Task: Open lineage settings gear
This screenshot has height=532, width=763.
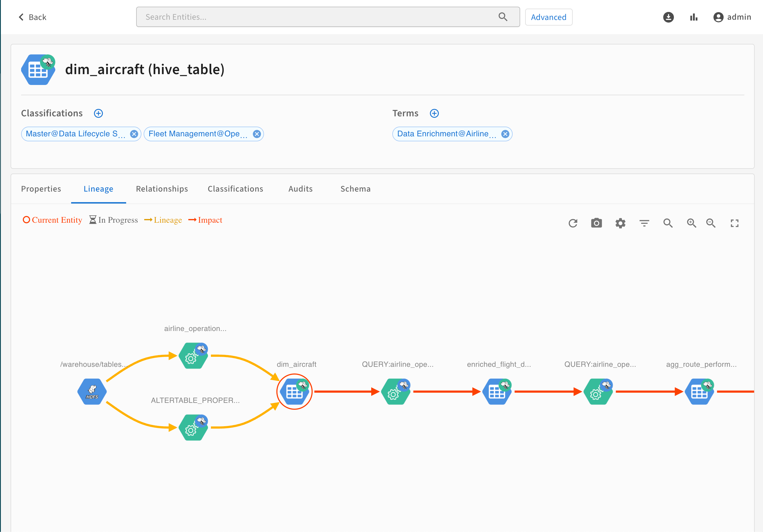Action: 620,223
